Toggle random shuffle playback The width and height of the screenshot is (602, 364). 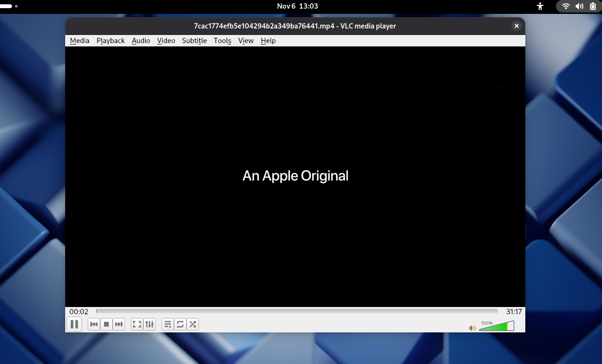coord(193,324)
